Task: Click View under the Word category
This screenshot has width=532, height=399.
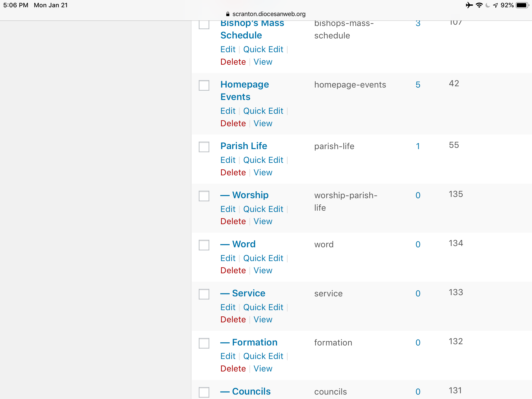Action: pos(263,270)
